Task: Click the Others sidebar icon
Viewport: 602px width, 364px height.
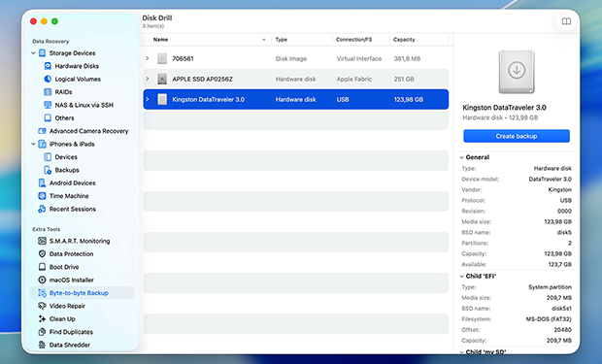Action: point(48,117)
